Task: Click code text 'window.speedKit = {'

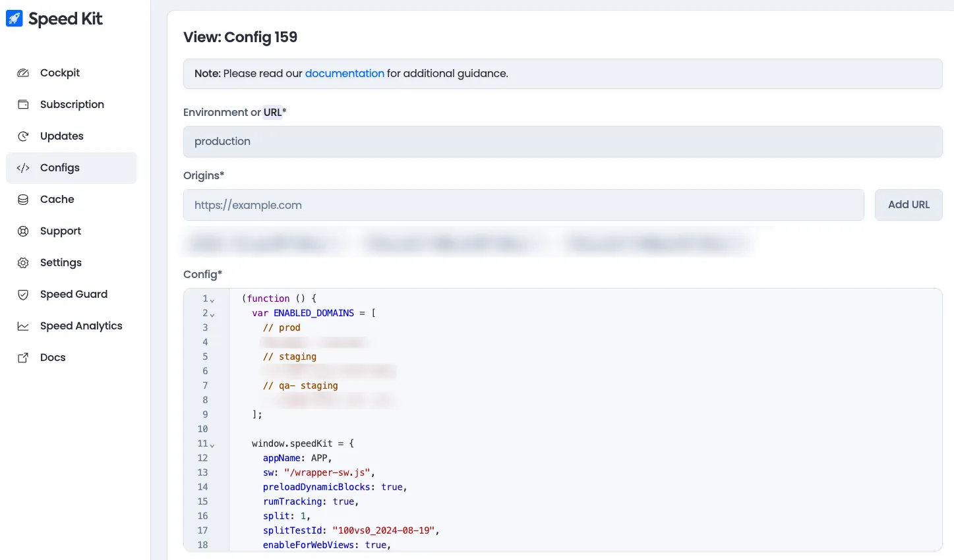Action: pos(303,443)
